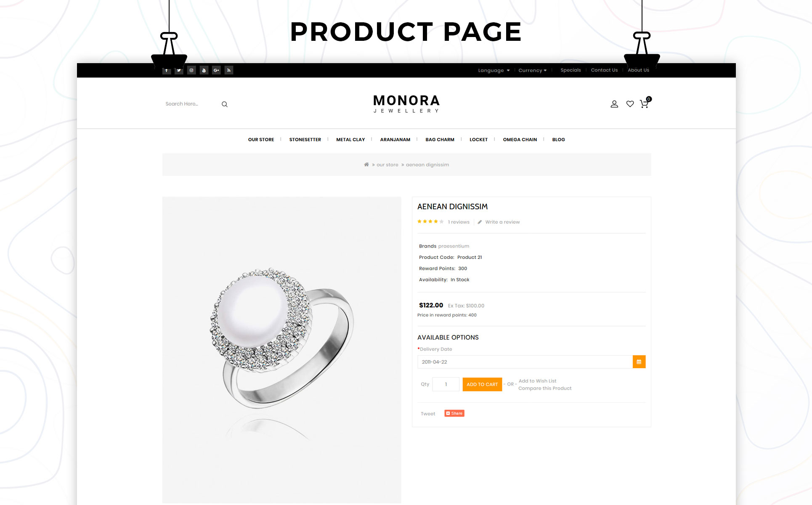Open the user account icon

click(x=614, y=104)
